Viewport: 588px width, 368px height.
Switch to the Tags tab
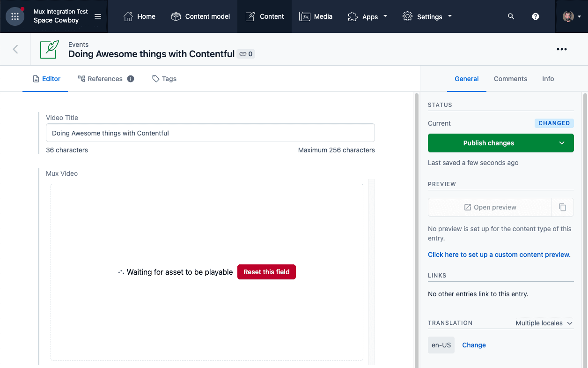164,79
